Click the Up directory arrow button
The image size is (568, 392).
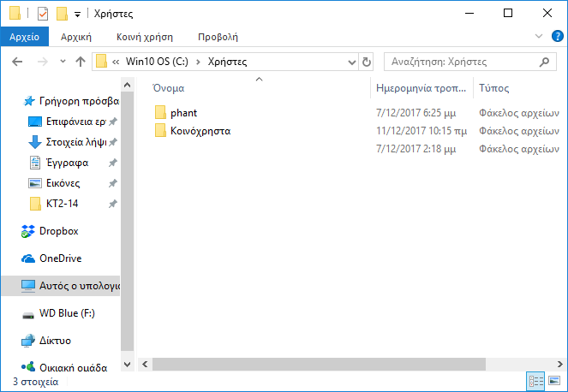tap(81, 62)
